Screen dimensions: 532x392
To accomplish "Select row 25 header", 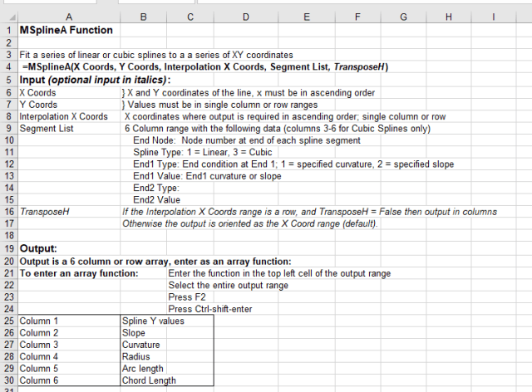I will 9,321.
